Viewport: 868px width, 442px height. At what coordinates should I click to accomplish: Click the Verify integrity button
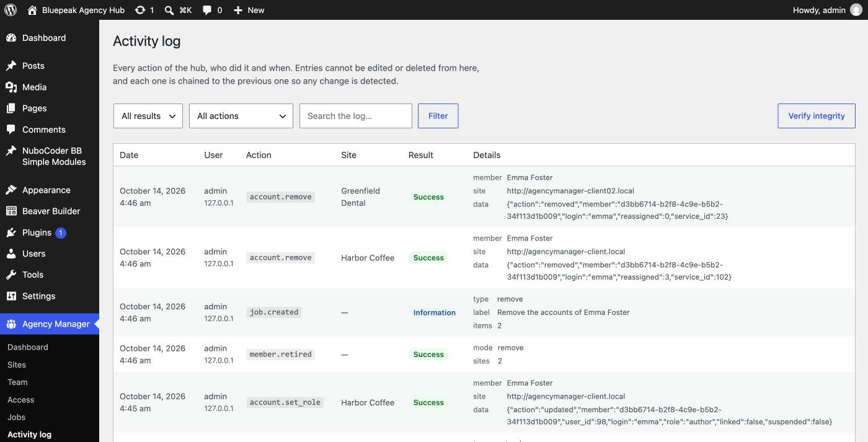point(817,116)
